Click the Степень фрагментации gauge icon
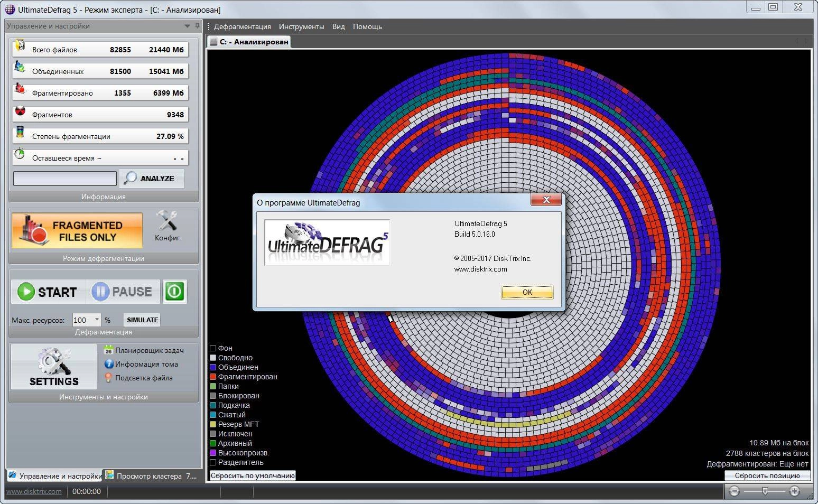 click(20, 133)
